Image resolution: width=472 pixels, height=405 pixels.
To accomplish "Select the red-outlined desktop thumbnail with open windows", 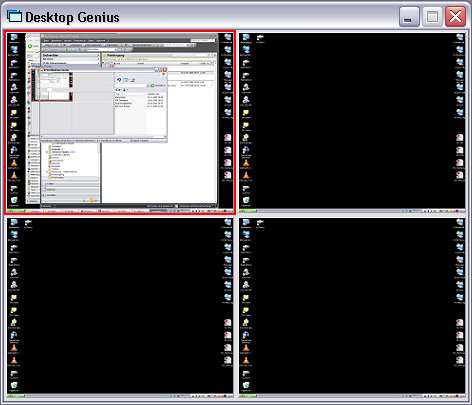I will click(120, 122).
